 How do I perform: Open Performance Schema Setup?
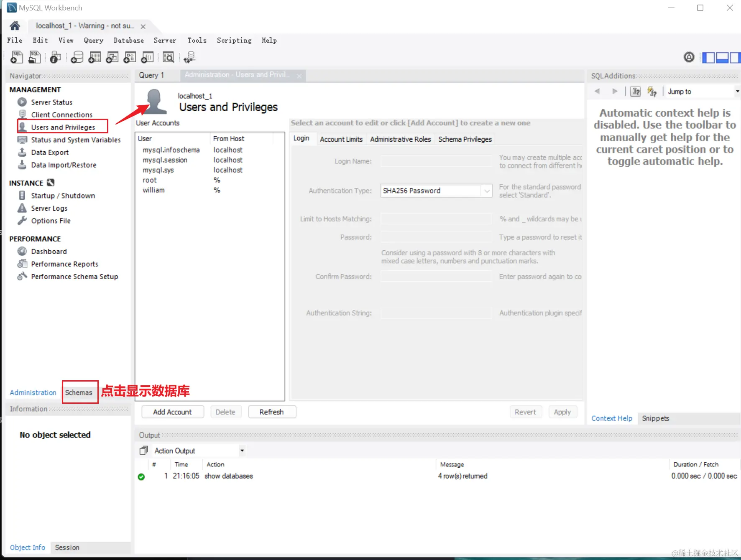[x=74, y=276]
